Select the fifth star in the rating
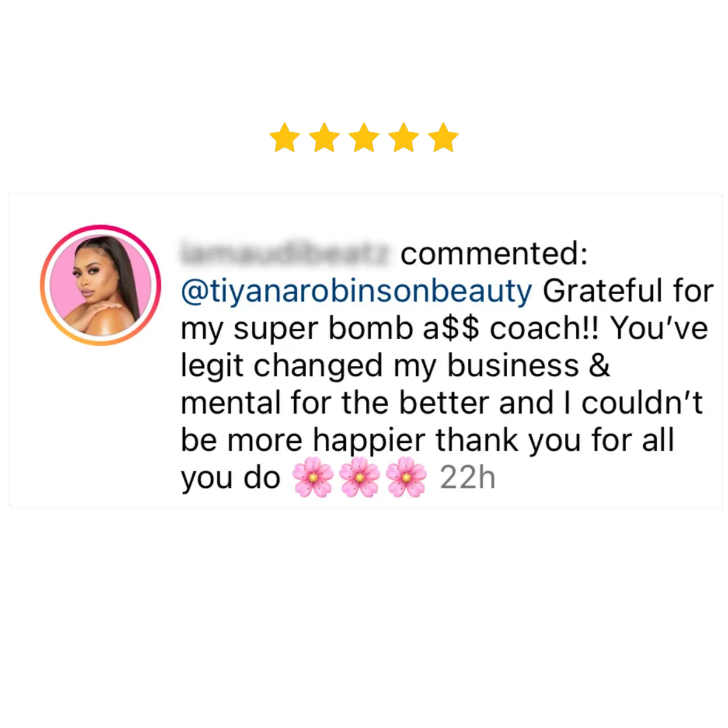The image size is (728, 728). pos(443,138)
